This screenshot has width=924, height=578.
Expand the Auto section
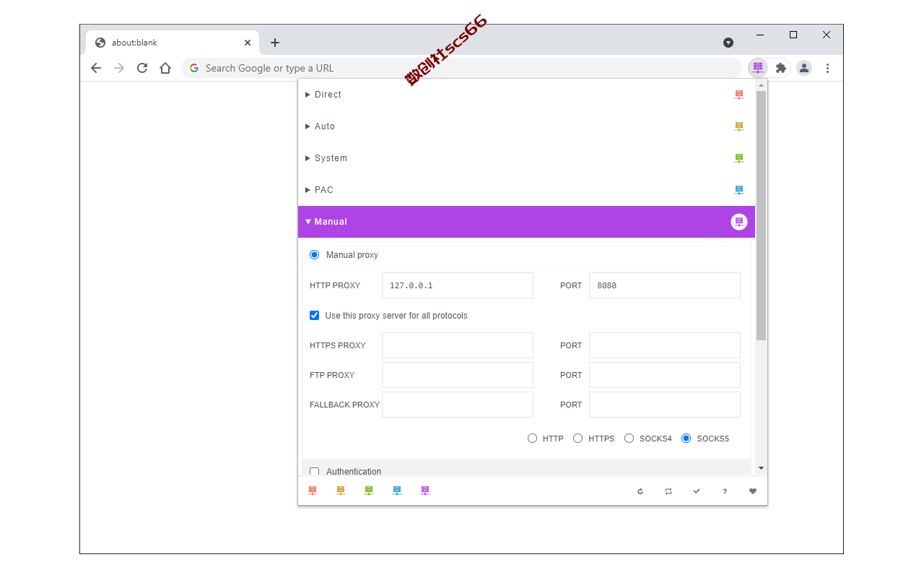[526, 126]
